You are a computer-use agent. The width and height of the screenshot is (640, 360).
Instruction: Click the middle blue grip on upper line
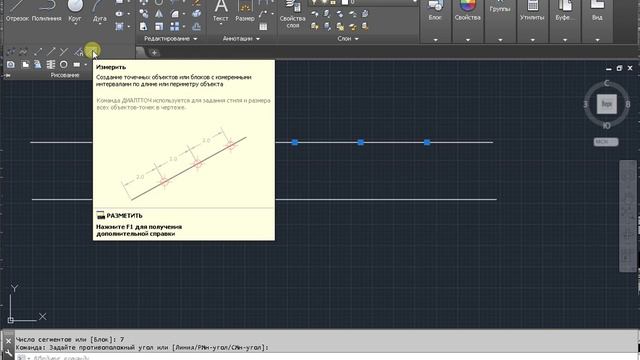click(x=360, y=142)
